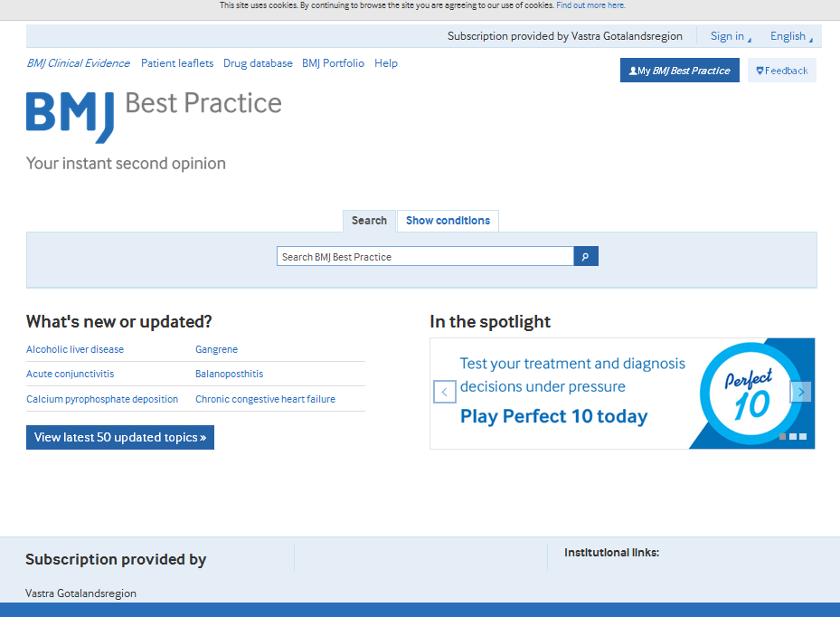
Task: Open the Help link
Action: tap(386, 63)
